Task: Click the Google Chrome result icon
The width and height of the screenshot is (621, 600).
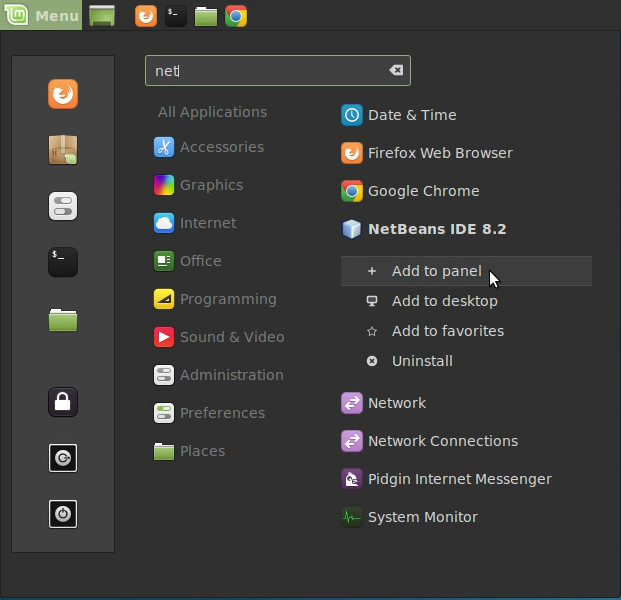Action: click(x=352, y=191)
